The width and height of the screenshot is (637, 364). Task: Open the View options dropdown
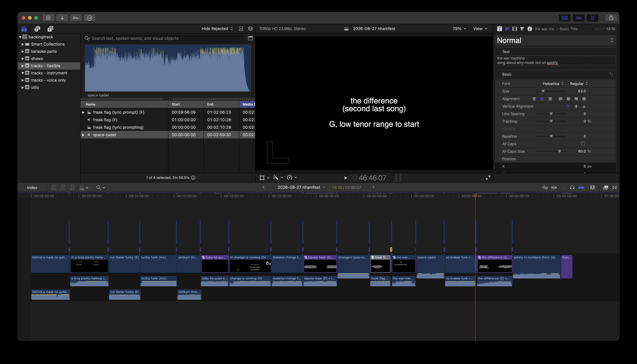(x=480, y=29)
